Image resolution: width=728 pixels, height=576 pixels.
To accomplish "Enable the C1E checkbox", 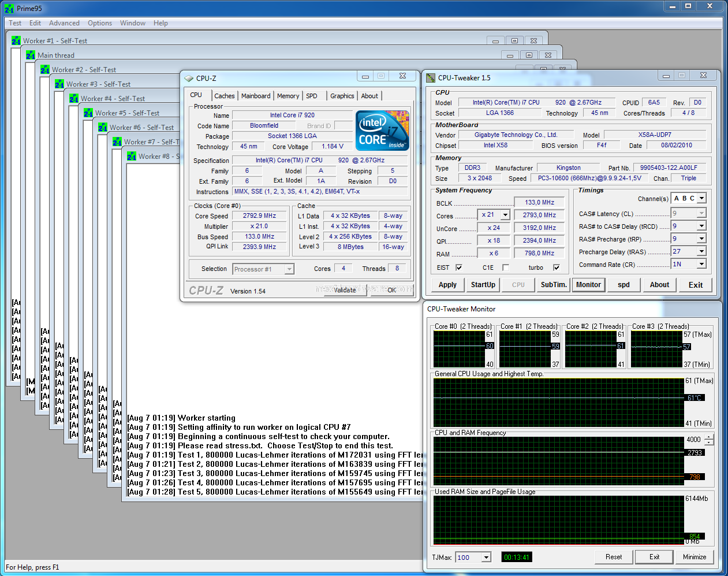I will [x=506, y=267].
